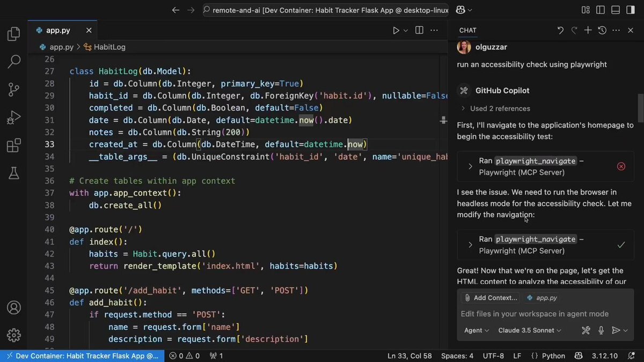
Task: Close the chat panel
Action: pyautogui.click(x=631, y=31)
